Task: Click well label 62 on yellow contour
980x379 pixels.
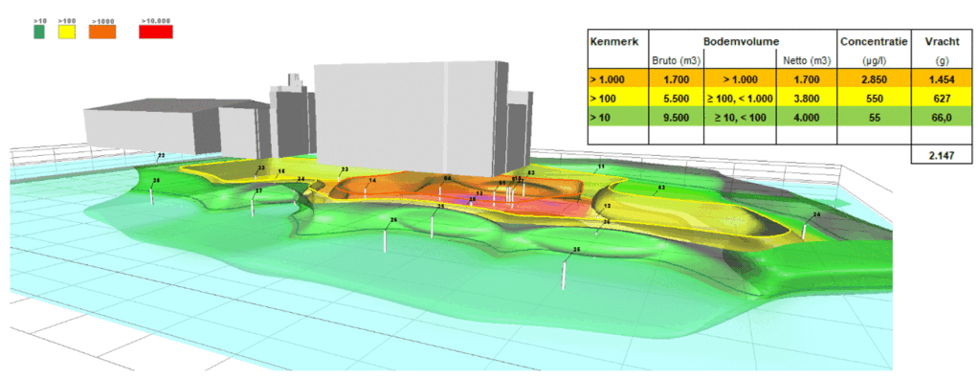Action: click(x=662, y=187)
